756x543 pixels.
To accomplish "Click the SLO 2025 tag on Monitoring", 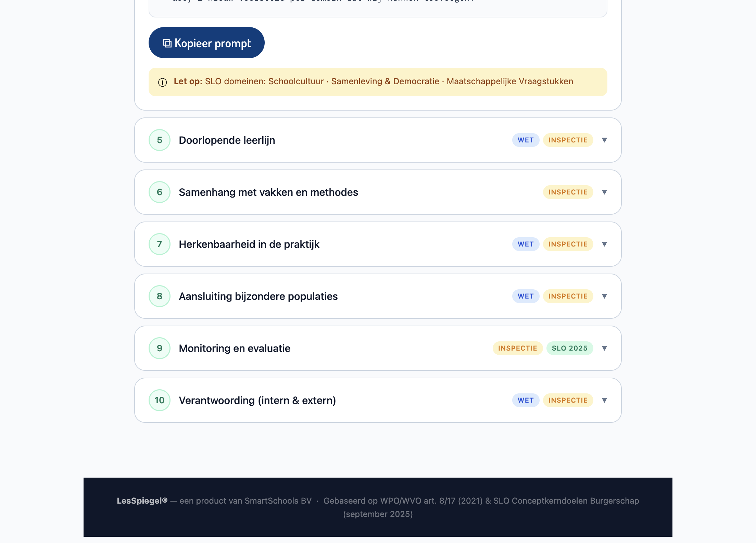I will tap(569, 348).
